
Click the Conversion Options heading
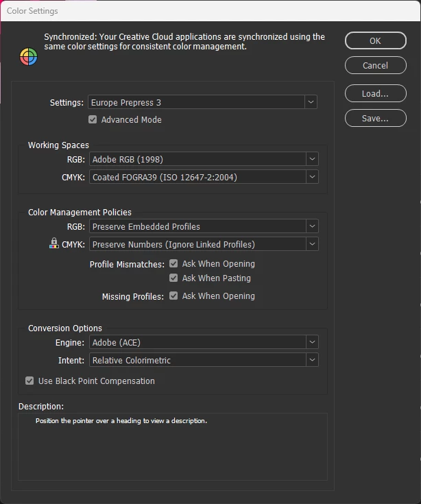(x=65, y=328)
